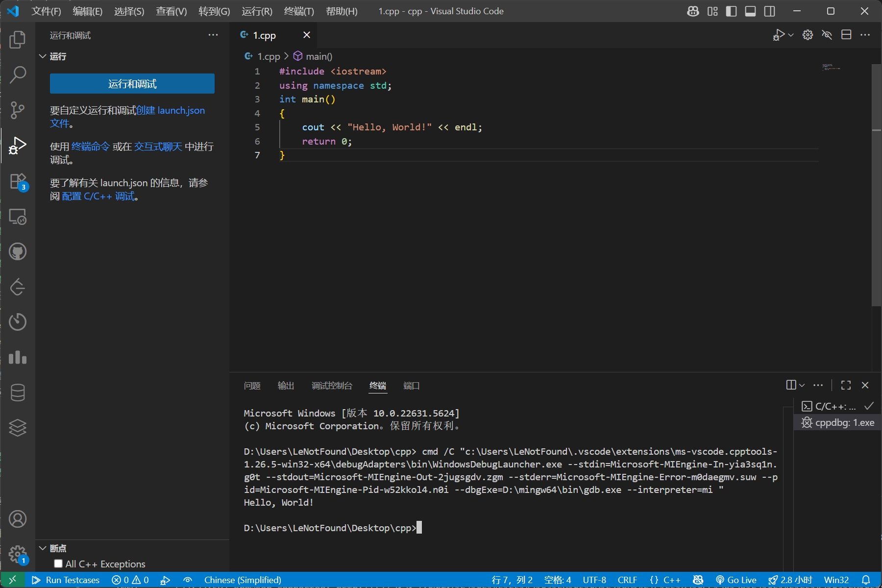The image size is (882, 588).
Task: Open the Explorer view in activity bar
Action: 18,40
